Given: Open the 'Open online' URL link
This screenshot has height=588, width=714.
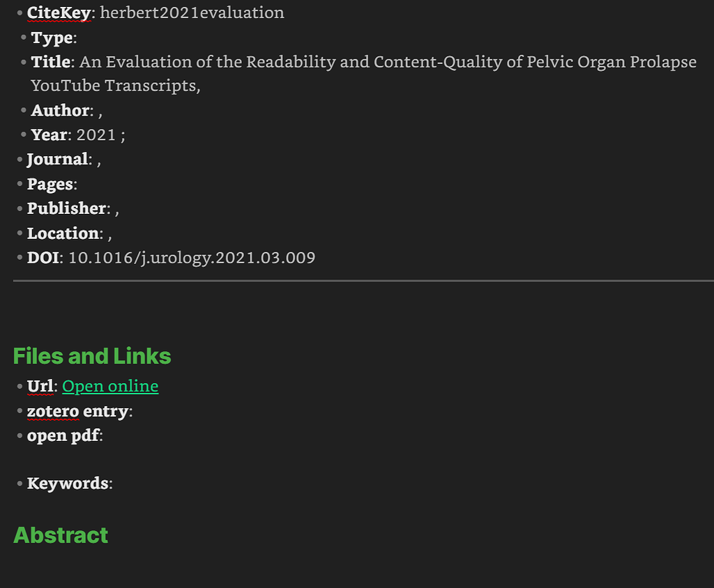Looking at the screenshot, I should 110,387.
